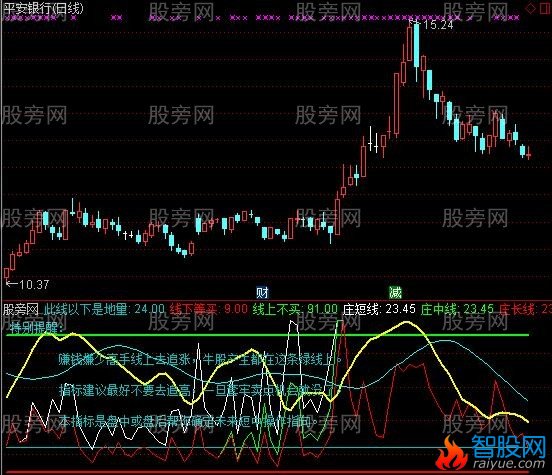Click the green horizontal 线上不买 line

tap(268, 335)
